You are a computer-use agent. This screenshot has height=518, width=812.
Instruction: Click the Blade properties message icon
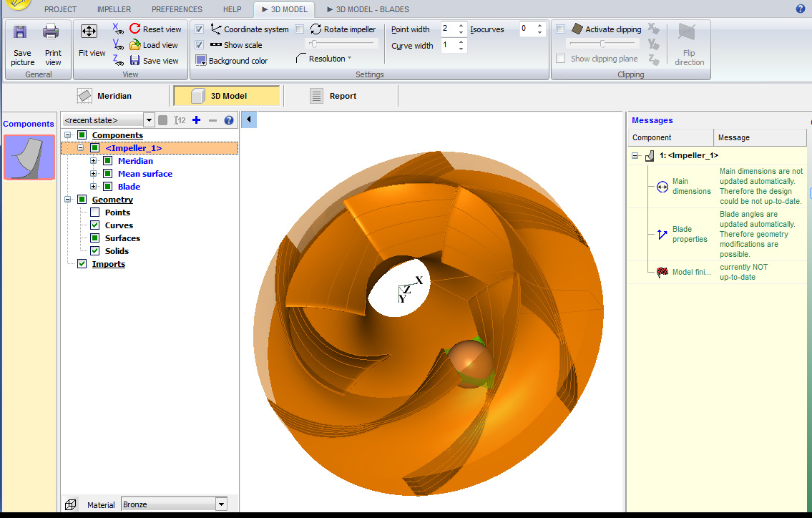pyautogui.click(x=662, y=235)
